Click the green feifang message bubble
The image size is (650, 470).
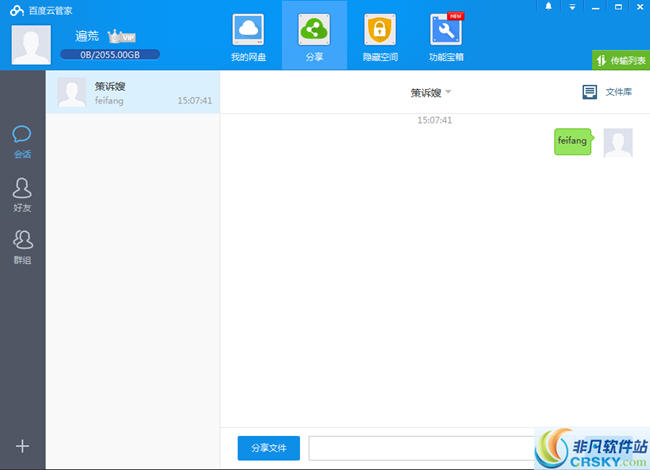[573, 141]
